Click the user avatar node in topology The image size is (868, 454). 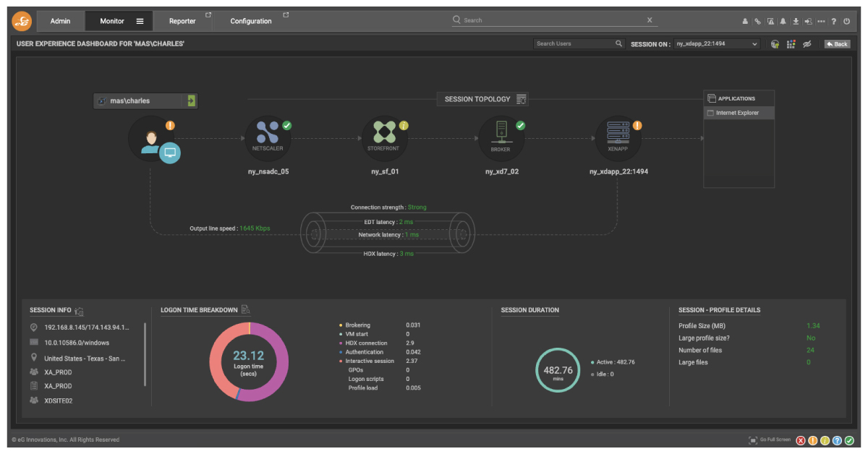tap(151, 139)
